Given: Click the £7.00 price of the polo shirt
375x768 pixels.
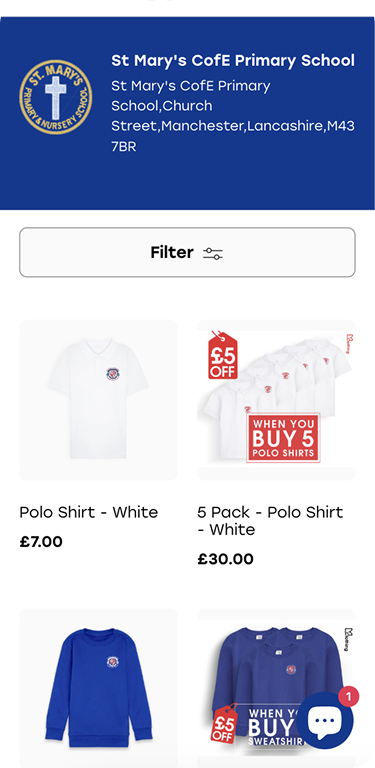Looking at the screenshot, I should point(41,542).
